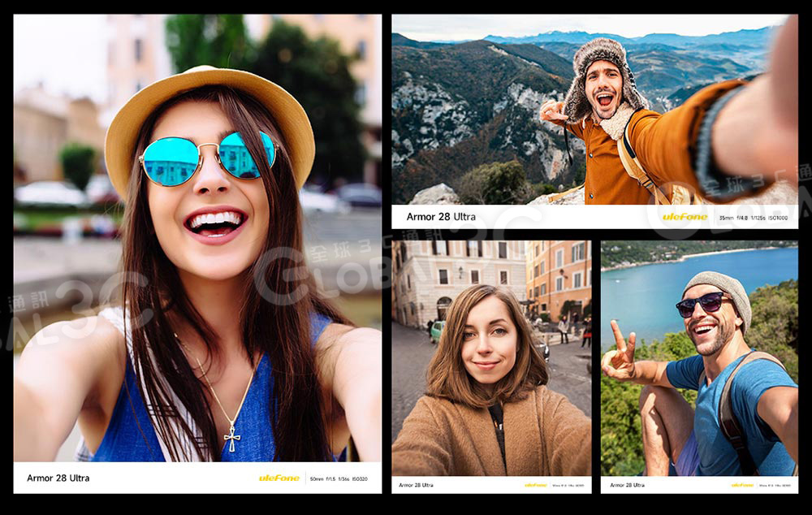Click the 35mm f/4.8 ISO1000 camera info text
812x515 pixels.
pos(754,218)
